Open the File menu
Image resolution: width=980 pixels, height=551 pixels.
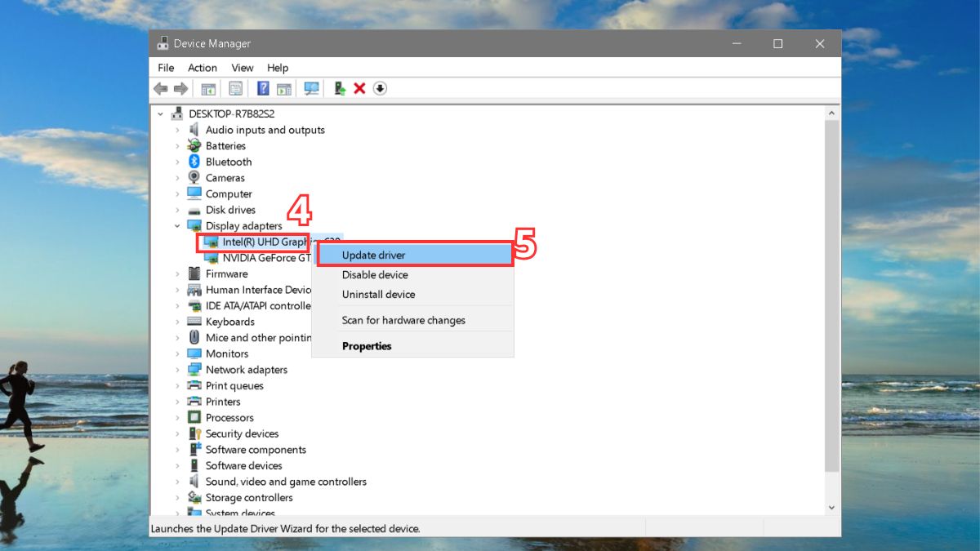click(166, 68)
